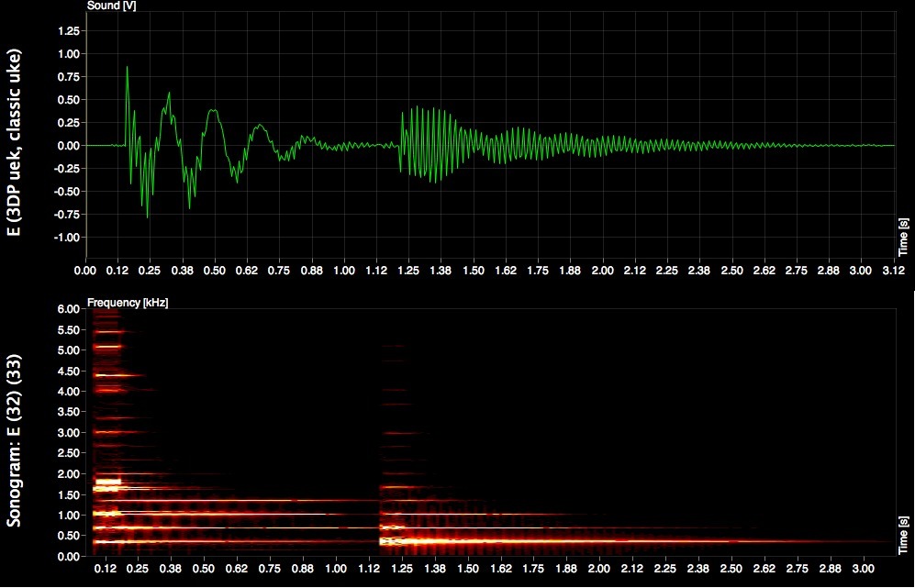
Task: Click the bright white sonogram spot near 1.75 kHz
Action: pyautogui.click(x=107, y=481)
